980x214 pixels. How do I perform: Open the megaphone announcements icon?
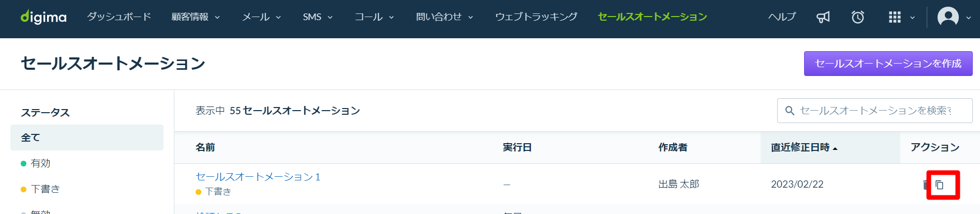pos(823,17)
